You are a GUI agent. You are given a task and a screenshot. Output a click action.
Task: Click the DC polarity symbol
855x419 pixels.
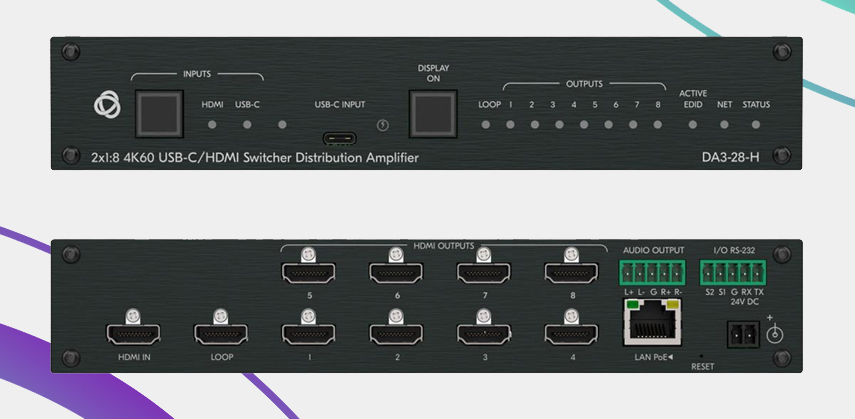pos(774,330)
